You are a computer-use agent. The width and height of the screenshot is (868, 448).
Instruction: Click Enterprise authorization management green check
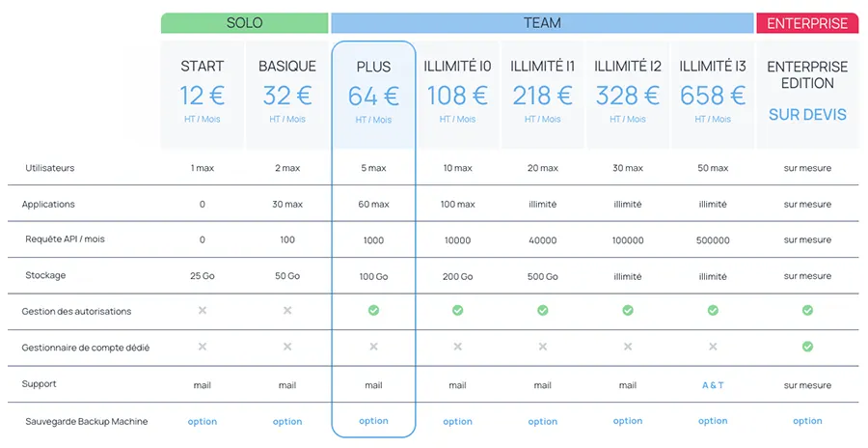tap(807, 311)
